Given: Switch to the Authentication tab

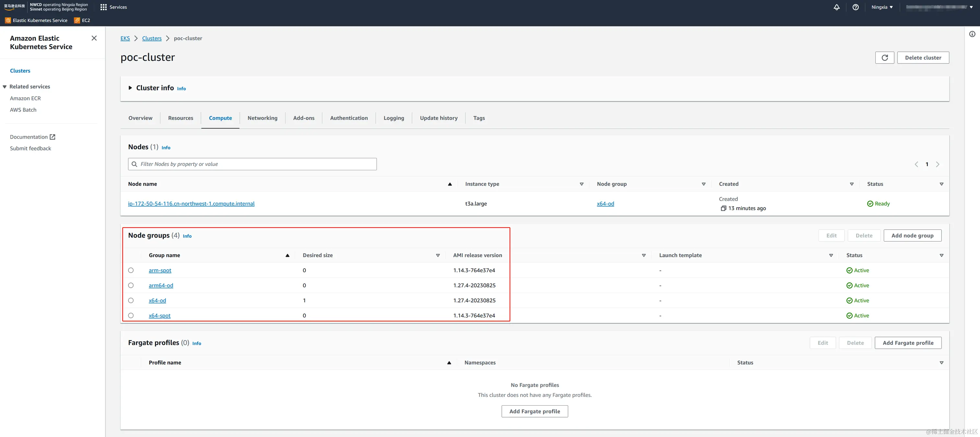Looking at the screenshot, I should [x=349, y=118].
